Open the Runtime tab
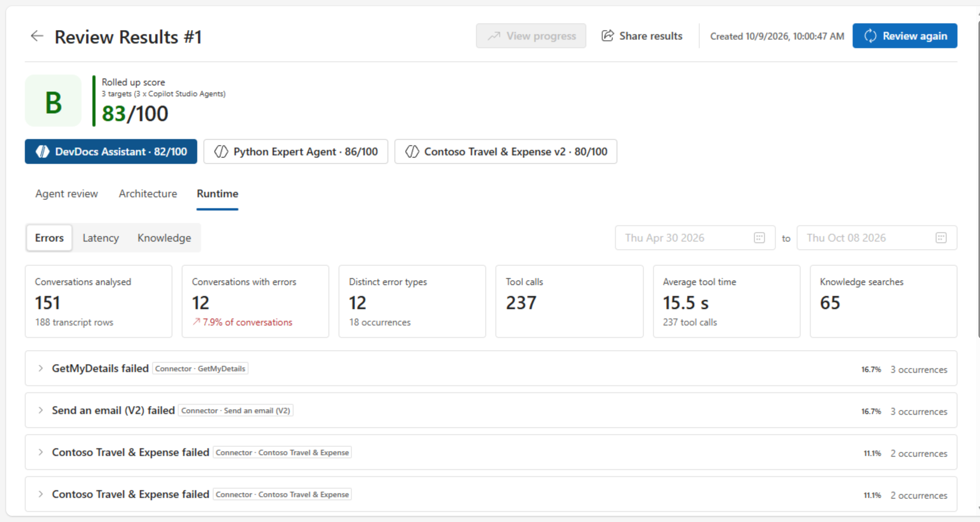 217,193
